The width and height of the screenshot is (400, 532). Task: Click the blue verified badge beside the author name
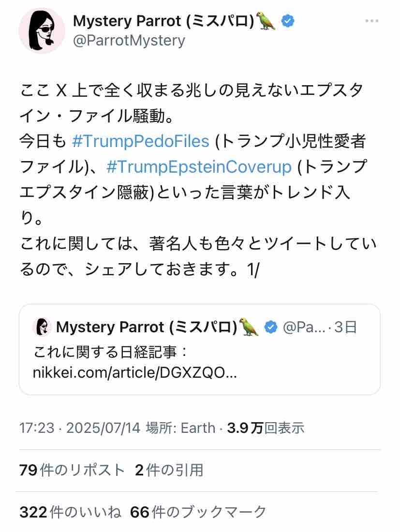288,21
